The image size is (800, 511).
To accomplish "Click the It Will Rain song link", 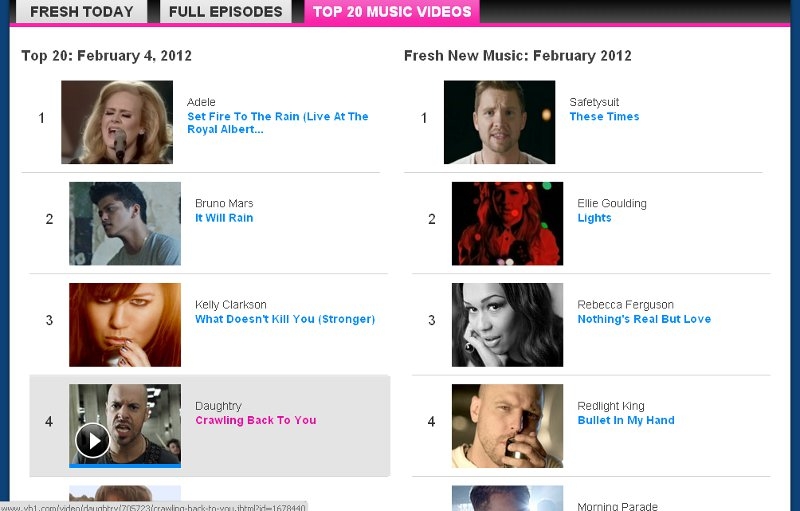I will pos(224,218).
